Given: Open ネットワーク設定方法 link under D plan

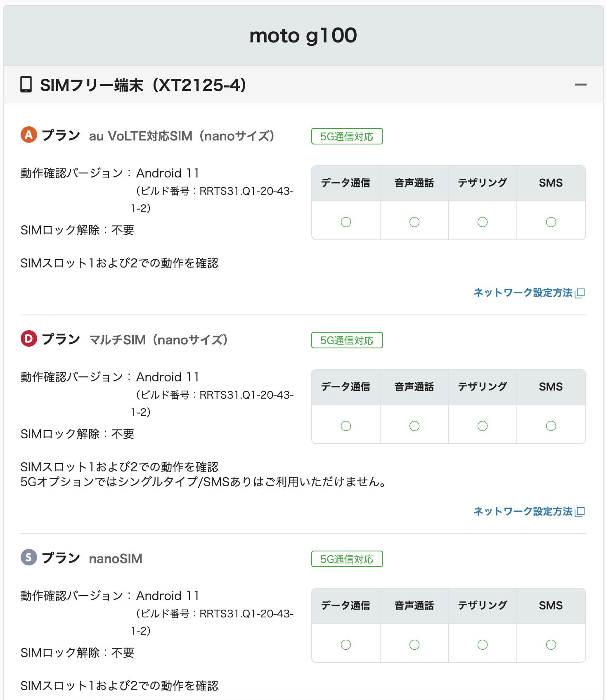Looking at the screenshot, I should (523, 511).
